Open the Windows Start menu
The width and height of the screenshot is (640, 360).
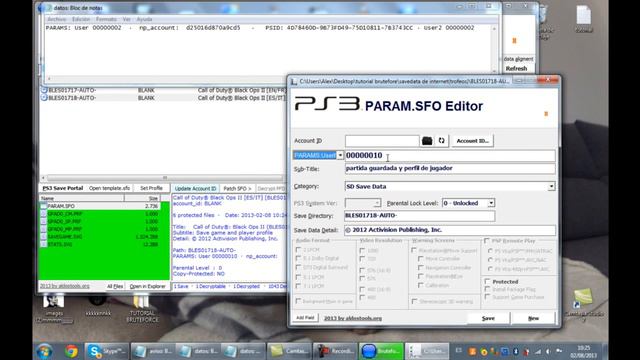tap(44, 351)
